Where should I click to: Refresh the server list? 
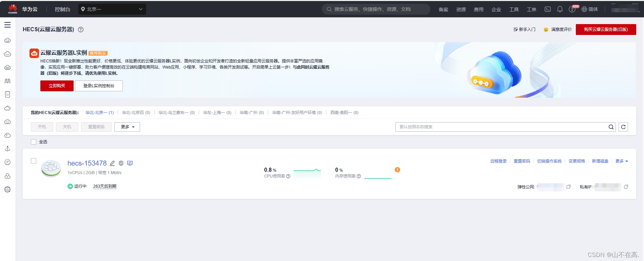623,127
